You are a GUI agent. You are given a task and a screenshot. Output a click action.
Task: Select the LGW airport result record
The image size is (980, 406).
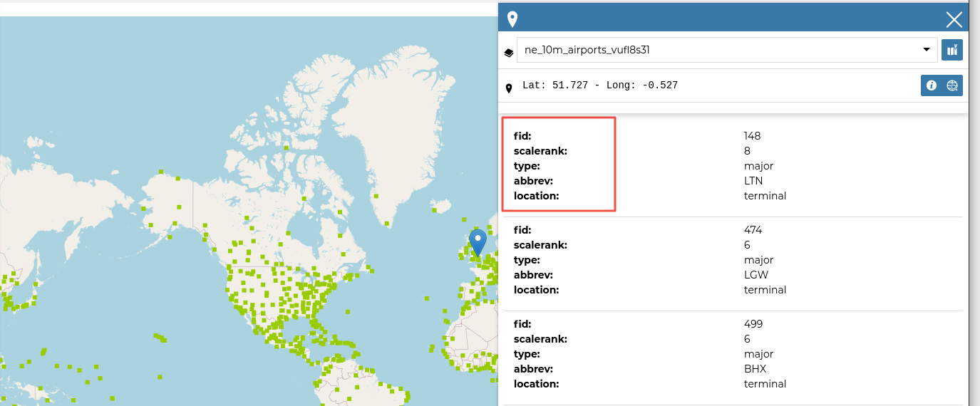pos(733,260)
